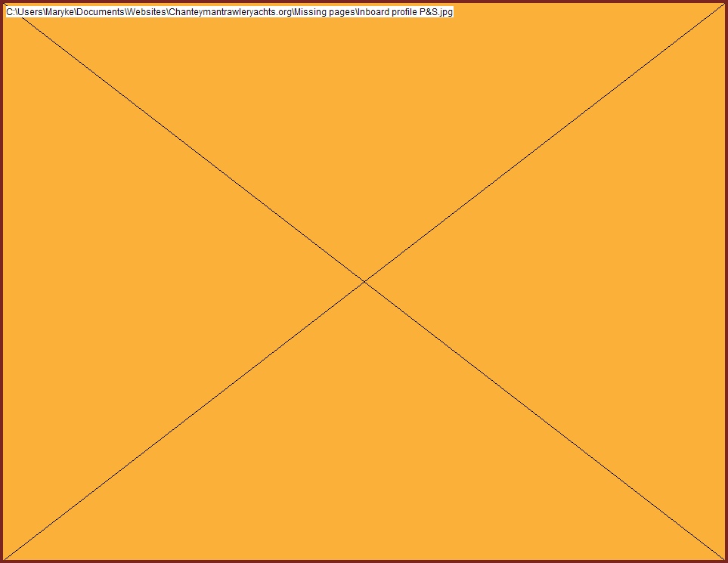Click the center where diagonal lines cross
The width and height of the screenshot is (728, 563).
(x=364, y=281)
